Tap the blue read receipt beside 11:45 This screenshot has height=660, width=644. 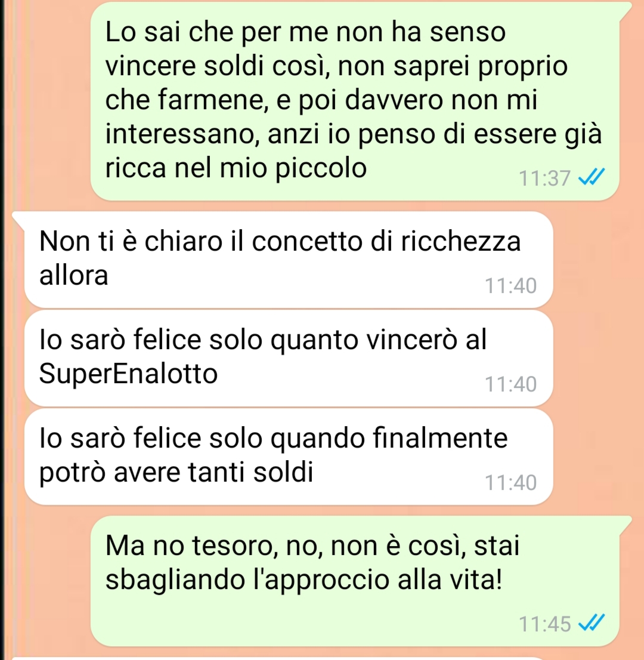pos(592,623)
